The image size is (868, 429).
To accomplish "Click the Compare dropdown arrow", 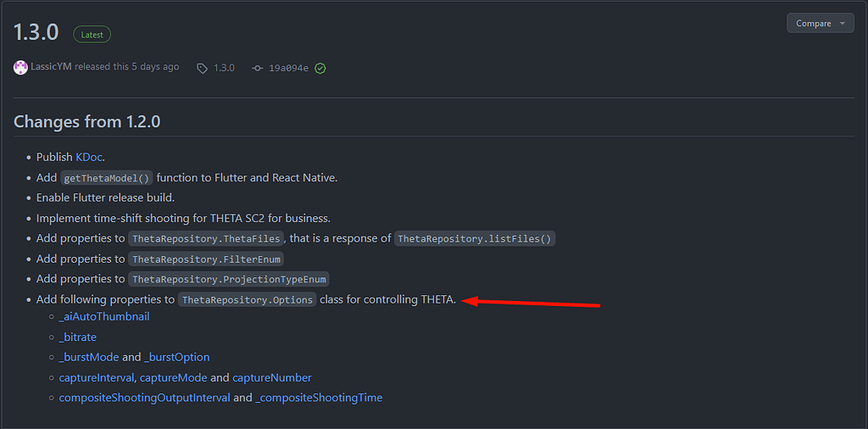I will [843, 23].
